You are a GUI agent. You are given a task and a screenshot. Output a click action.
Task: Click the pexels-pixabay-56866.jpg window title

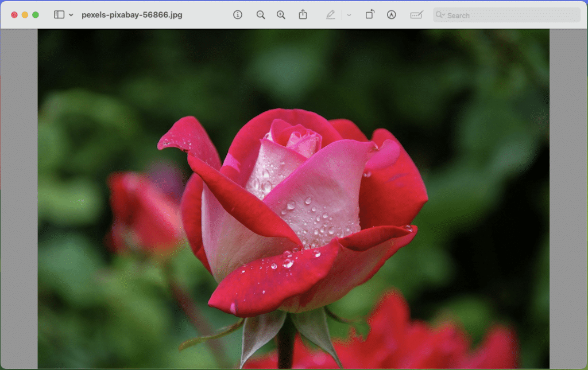tap(132, 15)
